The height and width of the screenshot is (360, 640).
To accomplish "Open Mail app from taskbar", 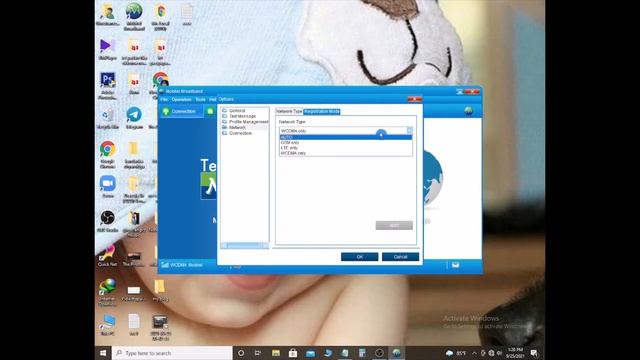I will (x=311, y=353).
